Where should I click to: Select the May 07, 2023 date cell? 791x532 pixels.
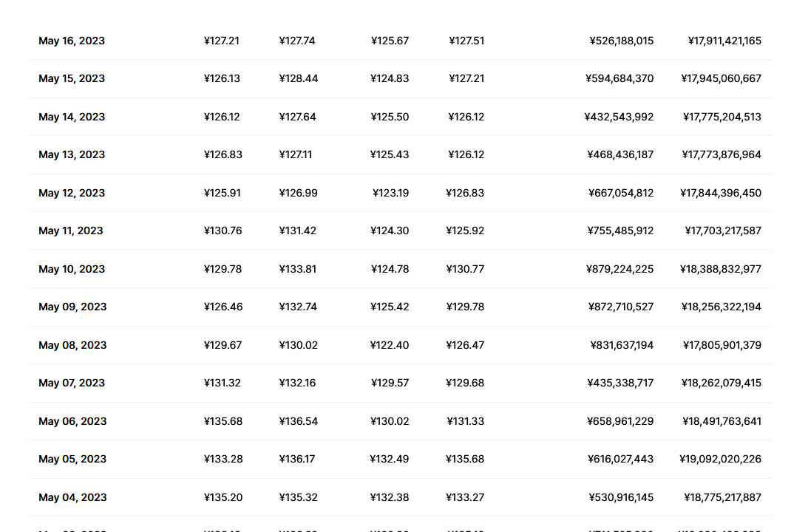[x=72, y=383]
